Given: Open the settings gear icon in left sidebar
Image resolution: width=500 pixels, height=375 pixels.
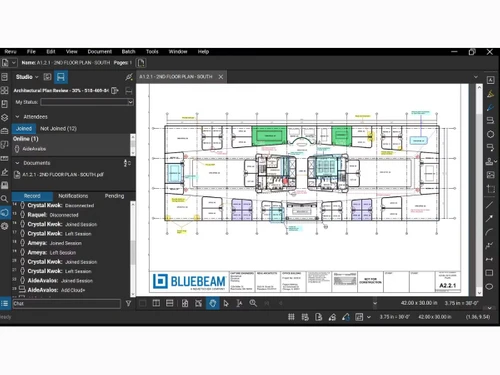Looking at the screenshot, I should click(4, 226).
